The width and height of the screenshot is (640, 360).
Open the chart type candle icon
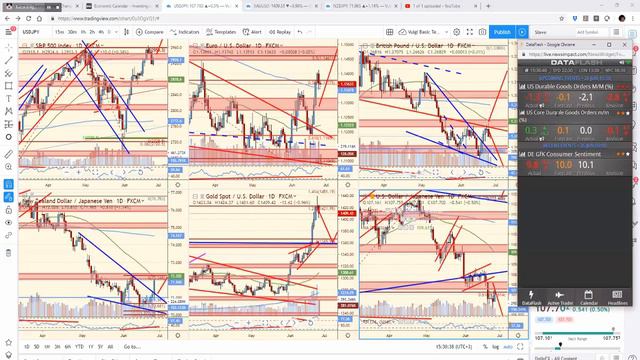point(127,32)
